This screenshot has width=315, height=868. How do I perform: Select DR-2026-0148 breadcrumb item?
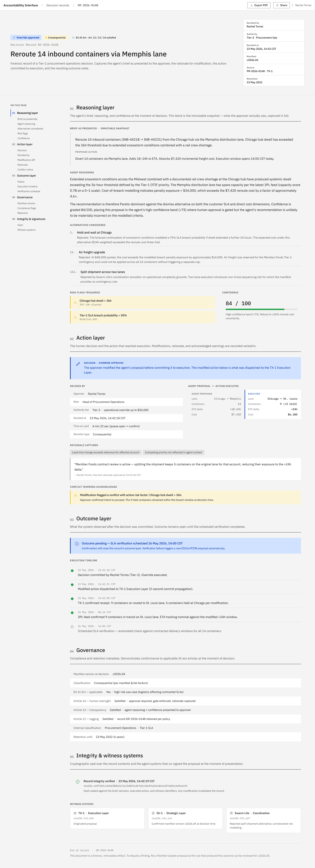88,5
